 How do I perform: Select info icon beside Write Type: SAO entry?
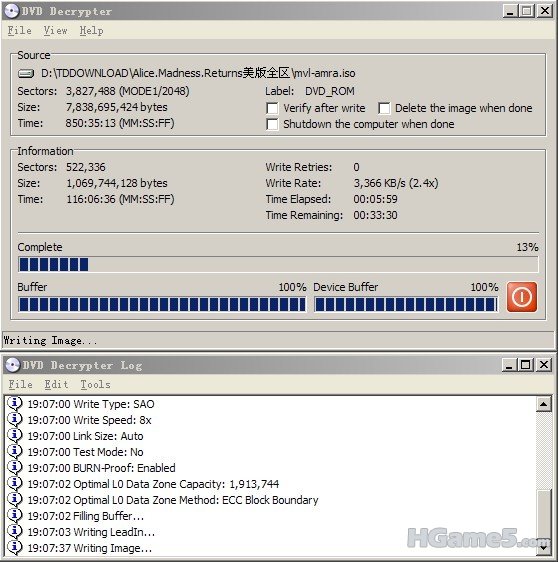(x=15, y=404)
